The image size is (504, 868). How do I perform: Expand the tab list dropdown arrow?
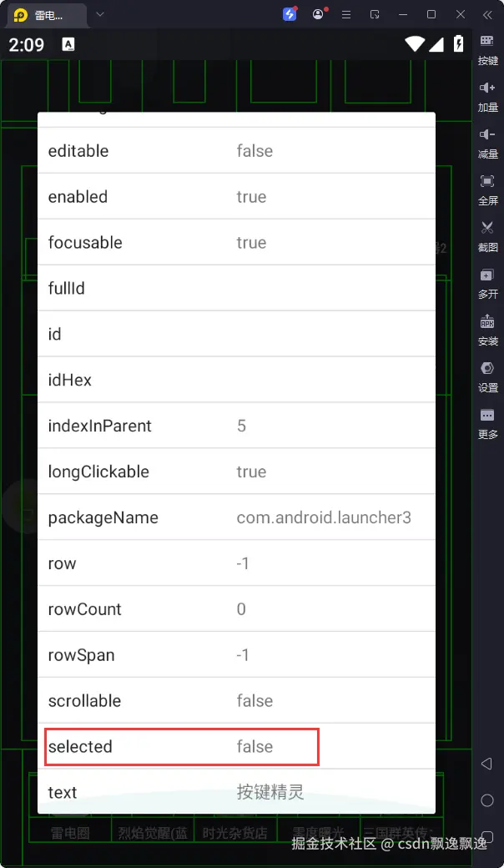point(100,14)
